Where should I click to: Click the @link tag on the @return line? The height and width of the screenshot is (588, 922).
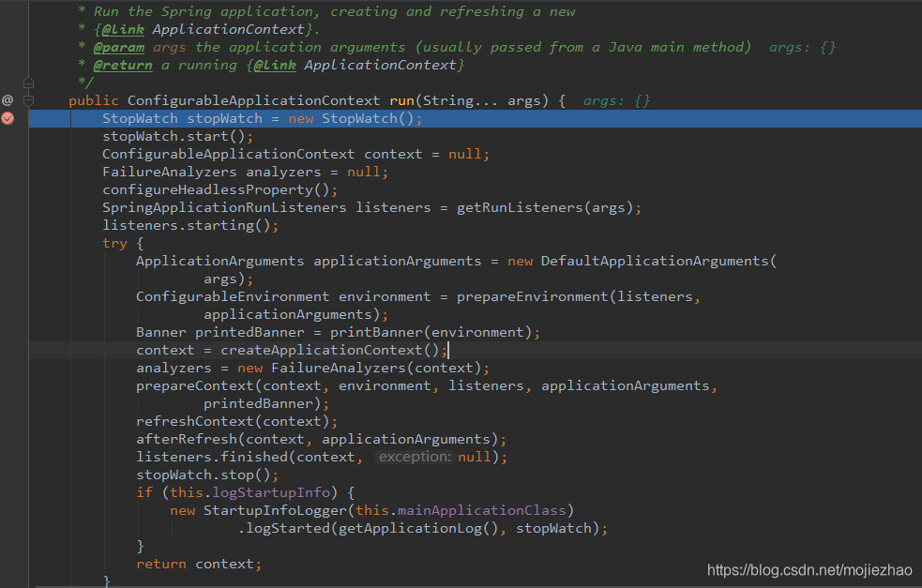(275, 65)
